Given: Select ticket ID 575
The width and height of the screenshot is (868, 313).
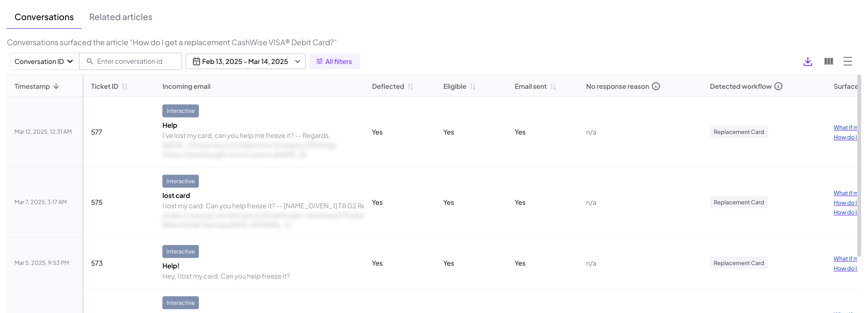Looking at the screenshot, I should [x=96, y=202].
